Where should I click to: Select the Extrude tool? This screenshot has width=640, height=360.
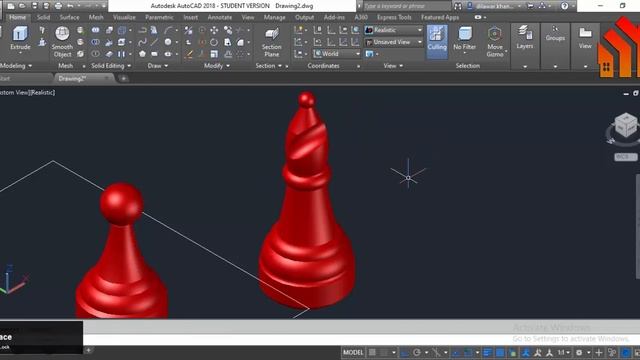pyautogui.click(x=20, y=38)
